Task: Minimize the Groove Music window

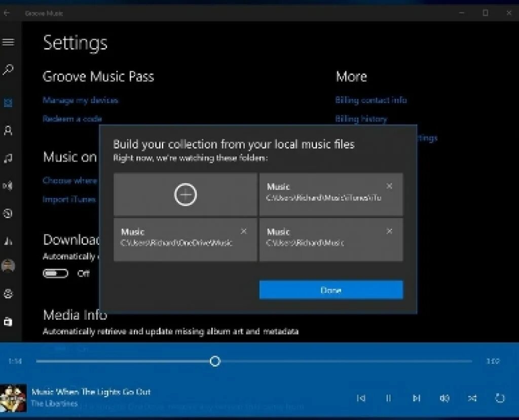Action: click(462, 13)
